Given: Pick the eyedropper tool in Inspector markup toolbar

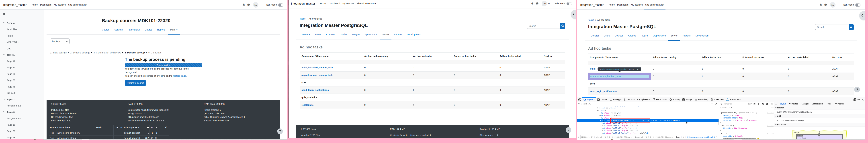Looking at the screenshot, I should coord(716,104).
